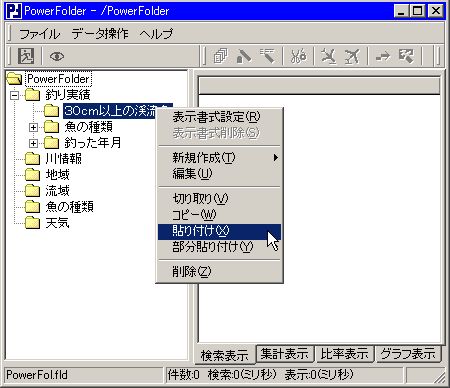This screenshot has width=450, height=388.
Task: Click the folder icon beside 釣り実績
Action: click(x=32, y=95)
